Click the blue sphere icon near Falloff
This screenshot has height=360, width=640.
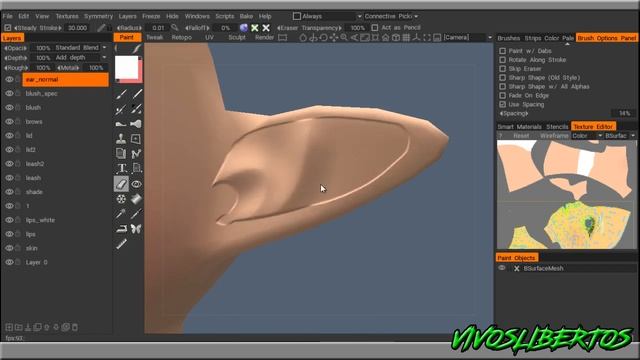point(244,28)
